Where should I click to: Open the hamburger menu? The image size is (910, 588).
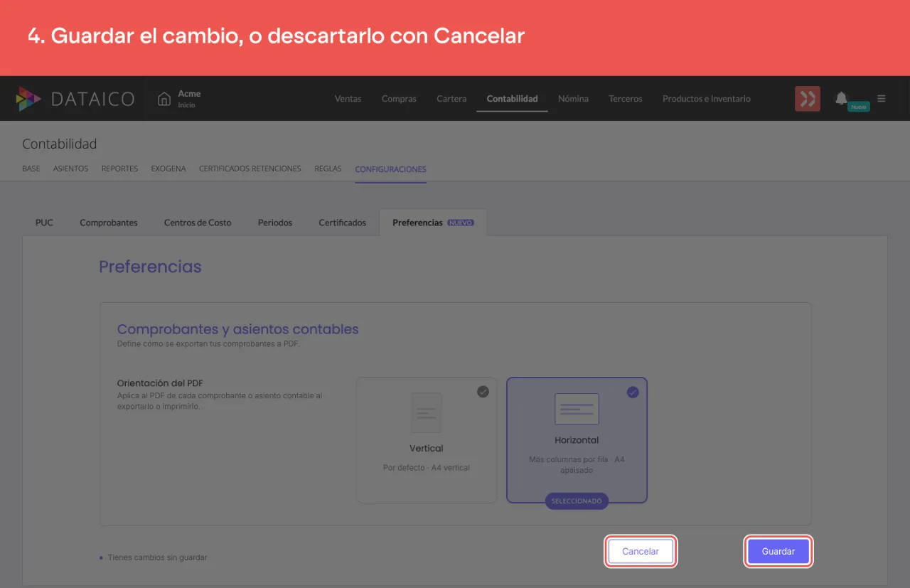tap(882, 99)
